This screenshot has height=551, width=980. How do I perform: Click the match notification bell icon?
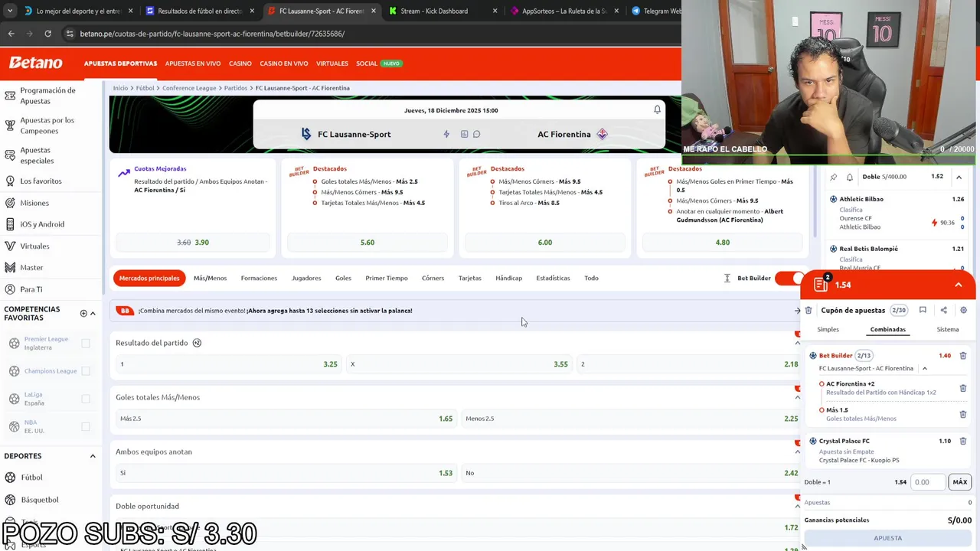pyautogui.click(x=657, y=110)
